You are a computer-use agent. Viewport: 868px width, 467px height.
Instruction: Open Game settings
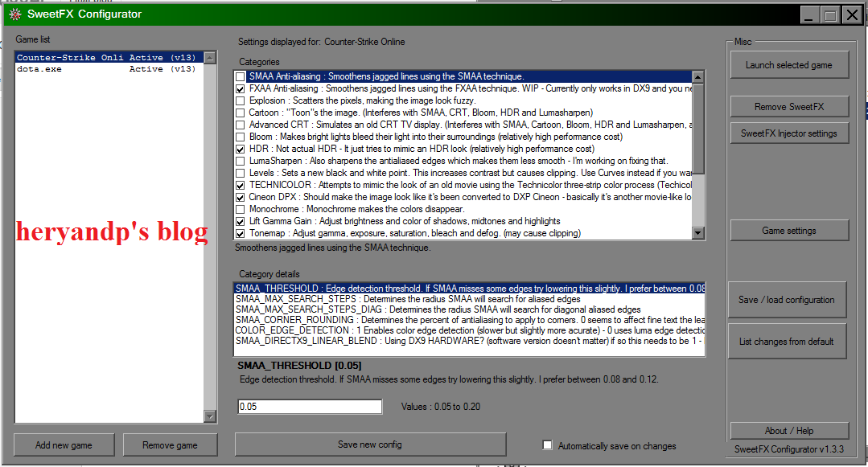click(789, 230)
